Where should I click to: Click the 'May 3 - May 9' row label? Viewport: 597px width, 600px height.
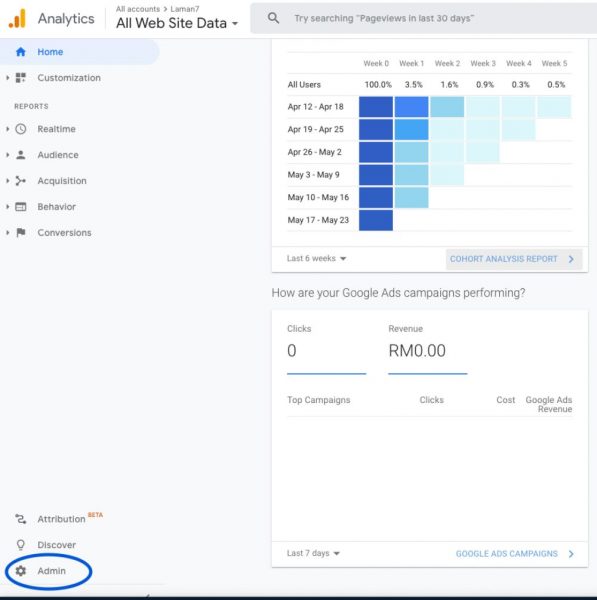click(313, 175)
